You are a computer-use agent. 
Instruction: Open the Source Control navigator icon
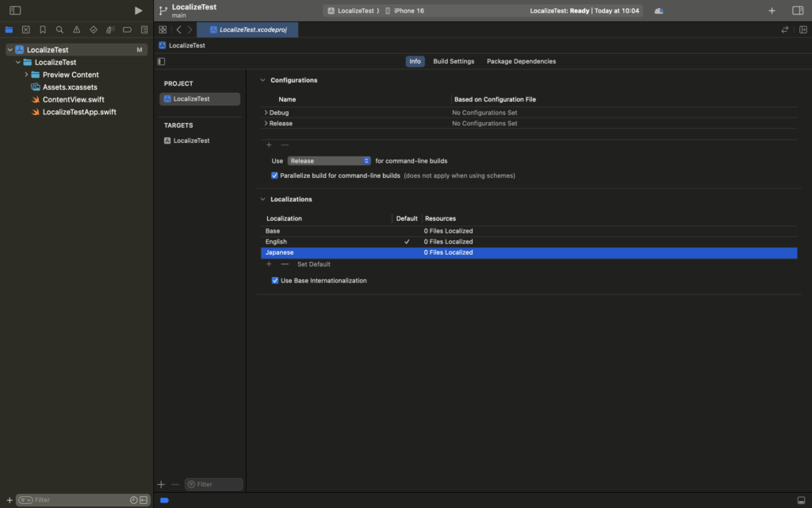point(26,29)
